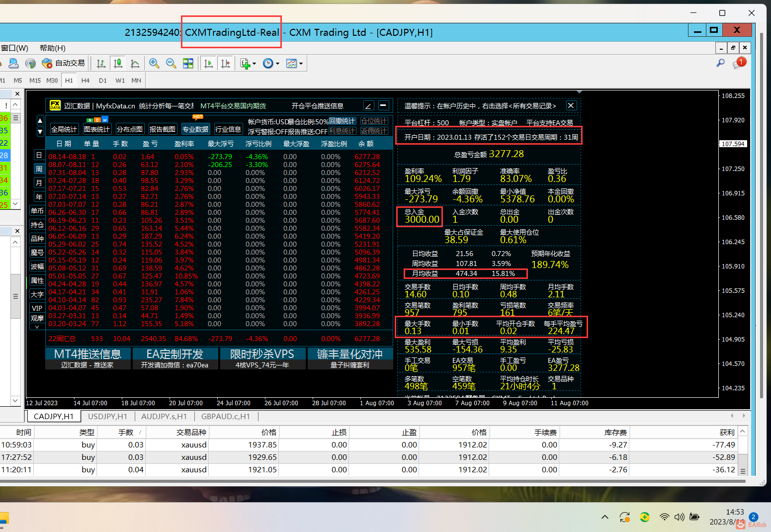The width and height of the screenshot is (771, 532).
Task: Close the account history tip panel
Action: (x=571, y=105)
